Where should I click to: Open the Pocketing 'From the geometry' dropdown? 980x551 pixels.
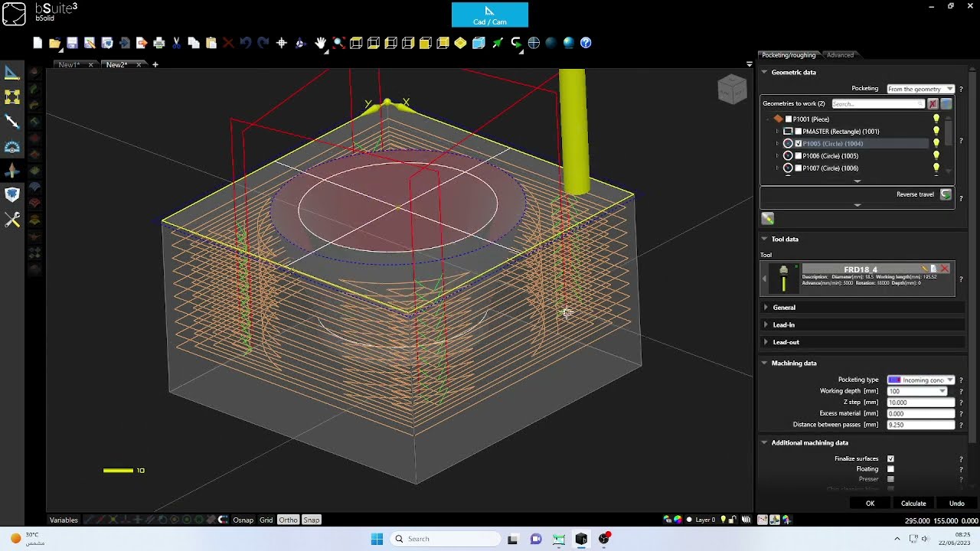pos(920,89)
